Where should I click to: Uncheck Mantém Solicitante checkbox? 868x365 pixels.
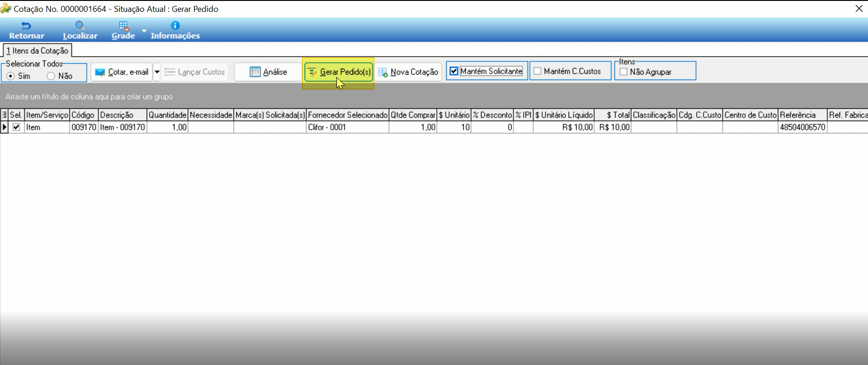pyautogui.click(x=454, y=71)
